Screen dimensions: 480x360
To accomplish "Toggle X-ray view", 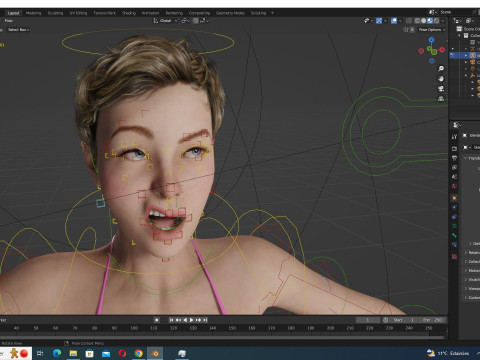I will (409, 21).
